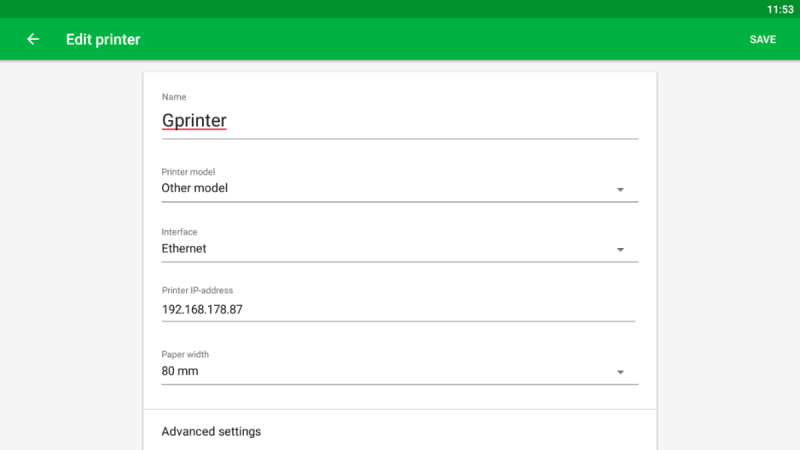Tap the clock in the status bar
Viewport: 800px width, 450px height.
(779, 9)
